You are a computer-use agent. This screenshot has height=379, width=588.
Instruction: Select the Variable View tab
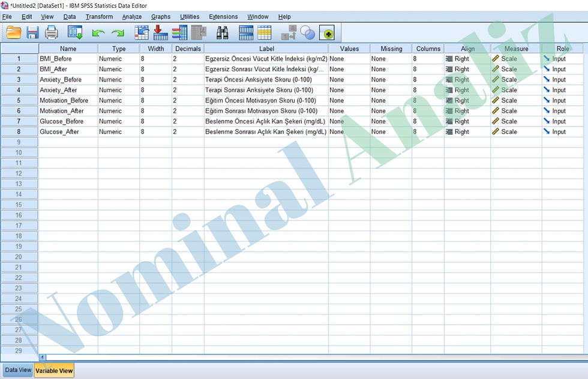54,371
